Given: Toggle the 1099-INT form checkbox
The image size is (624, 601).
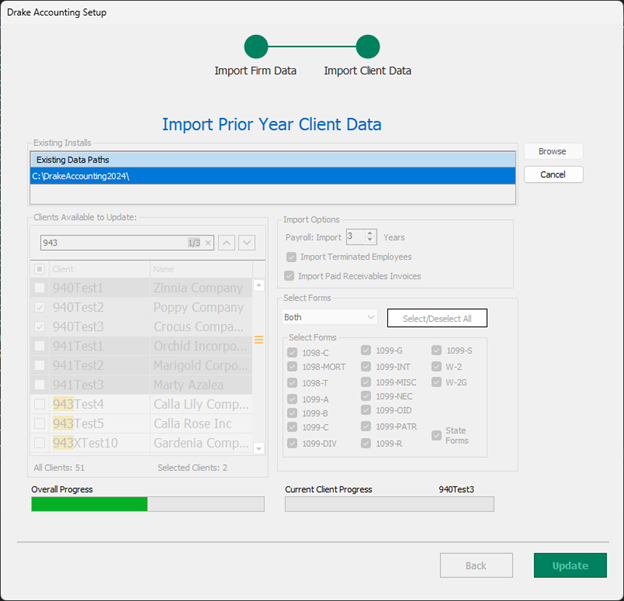Looking at the screenshot, I should [x=366, y=367].
